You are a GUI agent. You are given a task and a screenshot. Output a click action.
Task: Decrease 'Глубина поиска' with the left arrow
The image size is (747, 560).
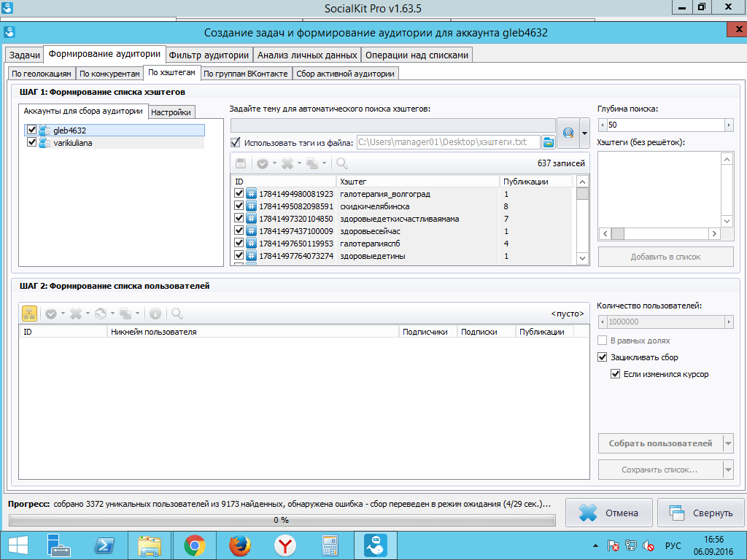click(603, 125)
